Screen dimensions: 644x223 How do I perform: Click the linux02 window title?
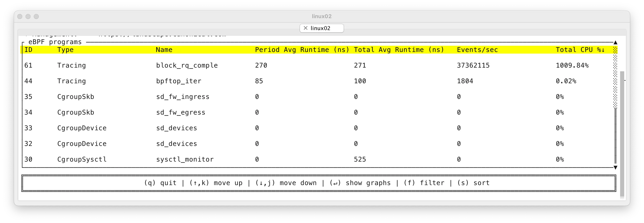[x=322, y=16]
